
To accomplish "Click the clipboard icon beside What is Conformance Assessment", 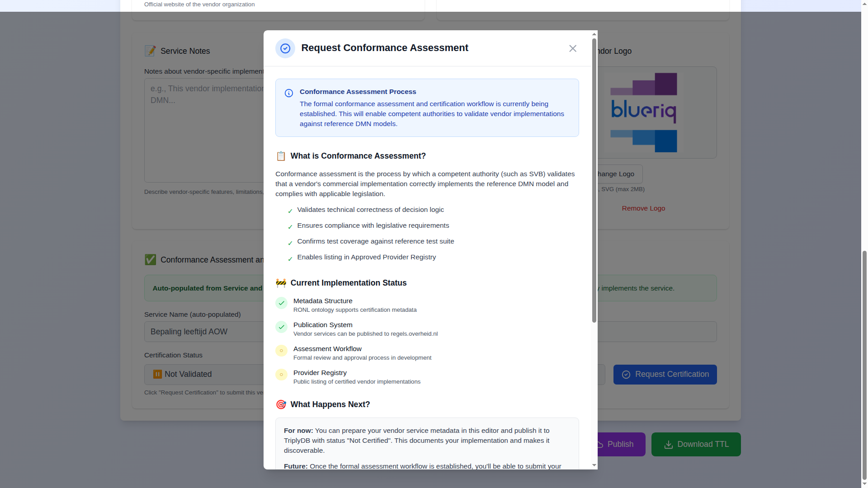I will point(281,156).
